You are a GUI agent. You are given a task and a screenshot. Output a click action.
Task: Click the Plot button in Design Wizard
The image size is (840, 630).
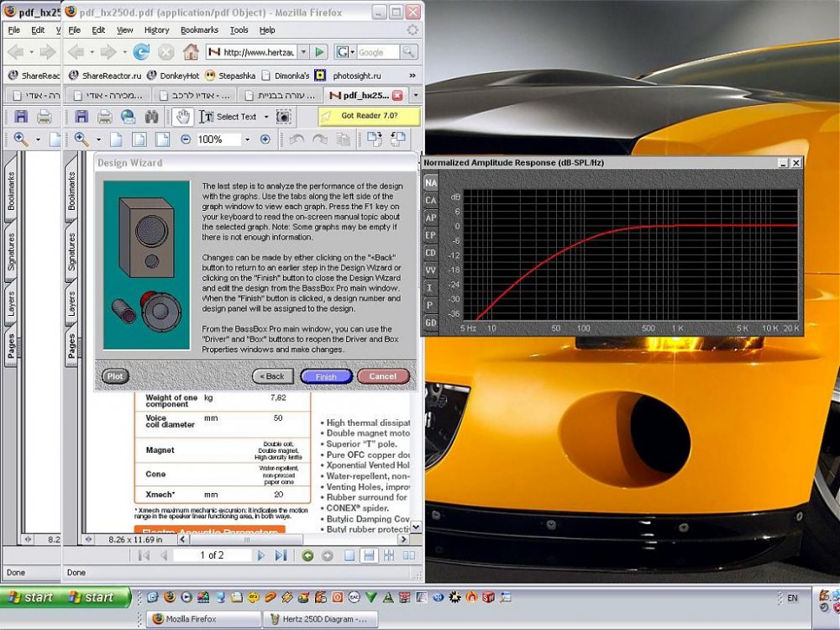click(115, 376)
